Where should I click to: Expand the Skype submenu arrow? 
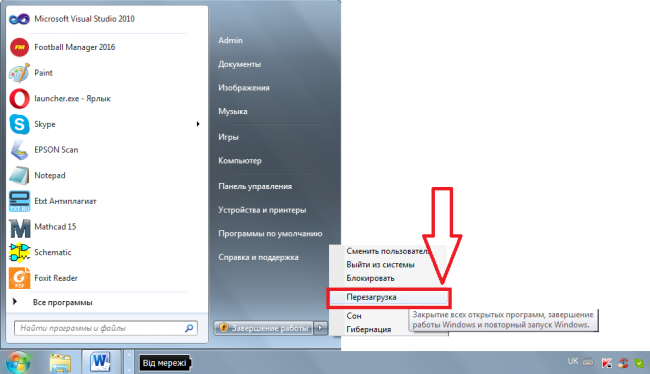tap(198, 124)
